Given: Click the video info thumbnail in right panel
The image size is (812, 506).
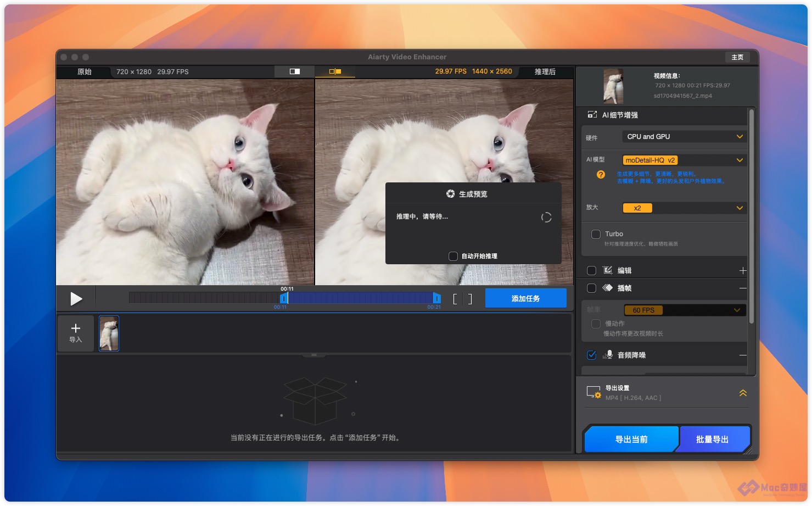Looking at the screenshot, I should 613,86.
